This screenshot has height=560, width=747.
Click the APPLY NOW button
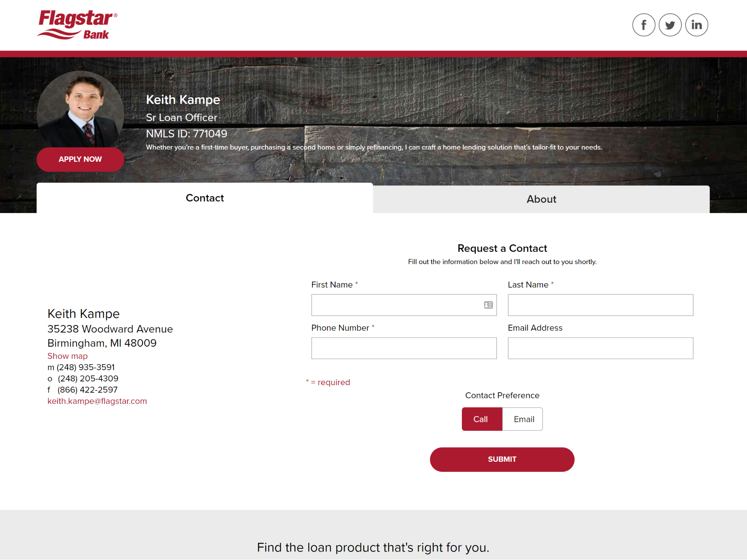pyautogui.click(x=80, y=159)
